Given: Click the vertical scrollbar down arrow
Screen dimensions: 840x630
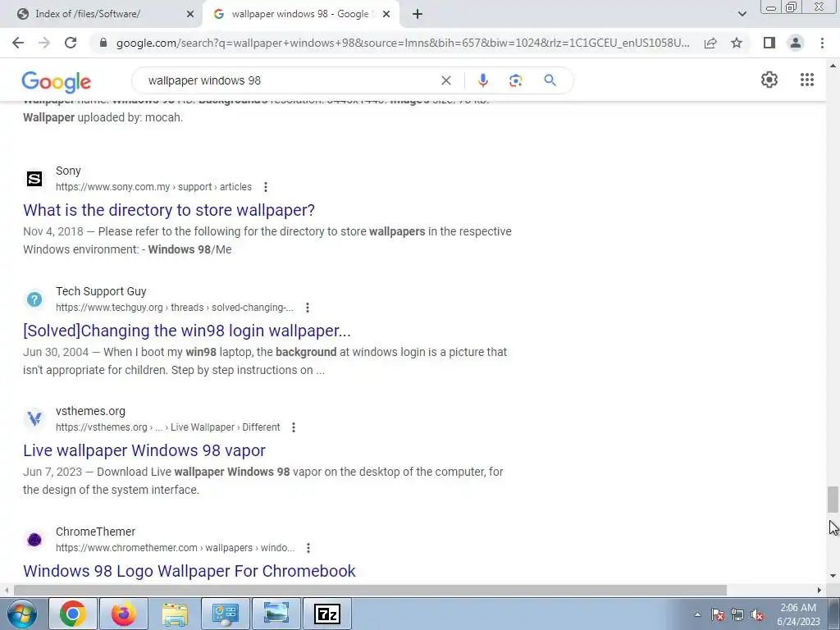Looking at the screenshot, I should click(833, 576).
